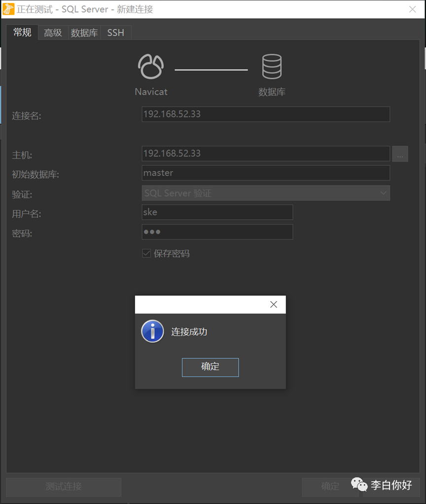426x504 pixels.
Task: Click the blue info icon in the dialog
Action: point(152,331)
